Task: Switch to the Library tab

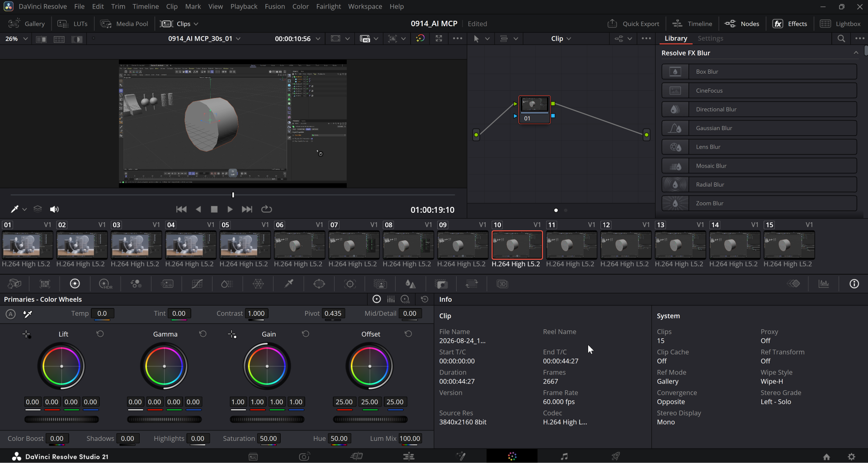Action: coord(676,38)
